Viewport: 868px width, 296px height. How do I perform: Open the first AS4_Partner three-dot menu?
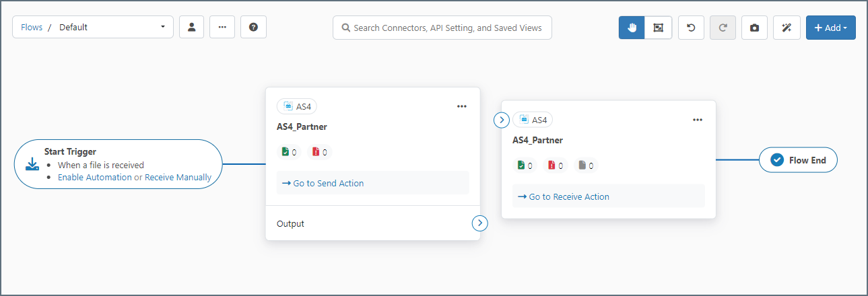461,106
